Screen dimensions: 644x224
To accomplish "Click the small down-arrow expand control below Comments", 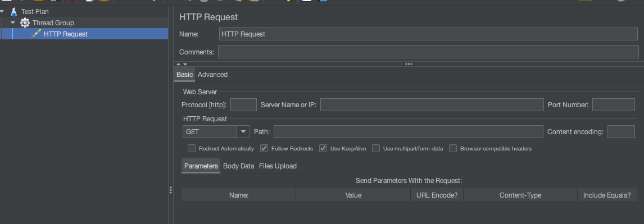I will point(185,64).
